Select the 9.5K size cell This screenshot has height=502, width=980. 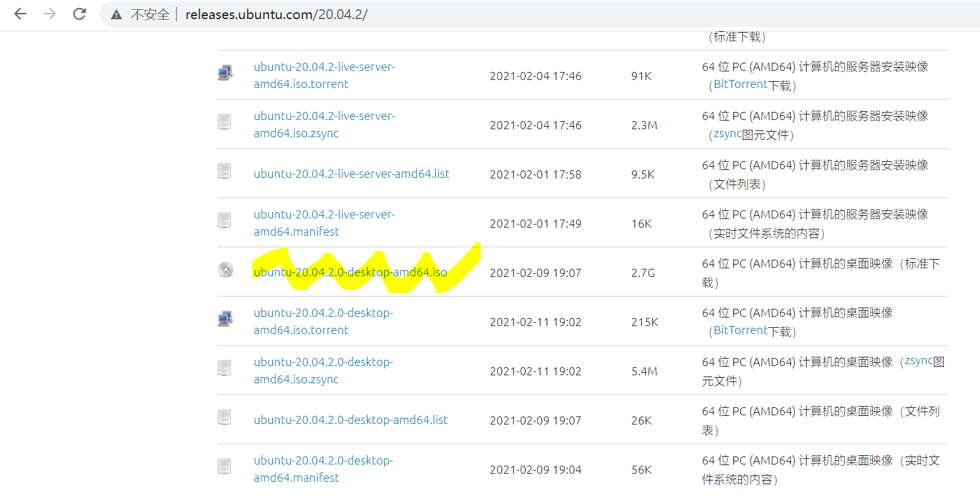(643, 174)
